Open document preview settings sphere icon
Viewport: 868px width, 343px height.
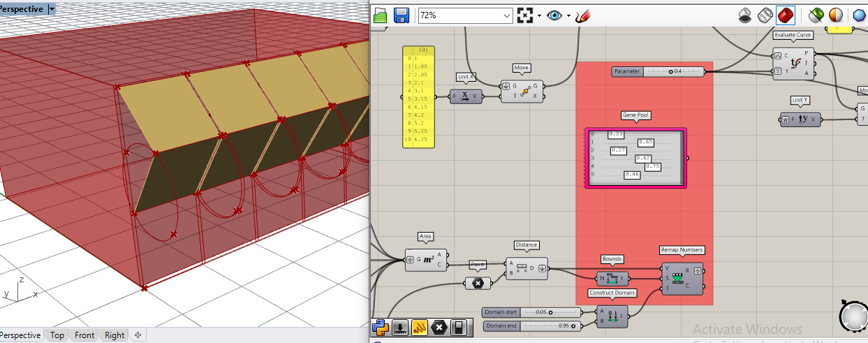835,15
